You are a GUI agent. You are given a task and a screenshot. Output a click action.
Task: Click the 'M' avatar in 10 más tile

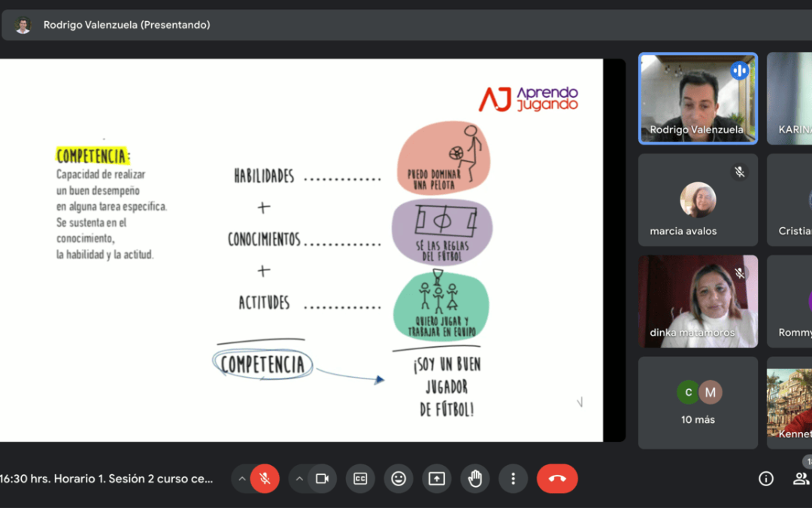point(710,392)
